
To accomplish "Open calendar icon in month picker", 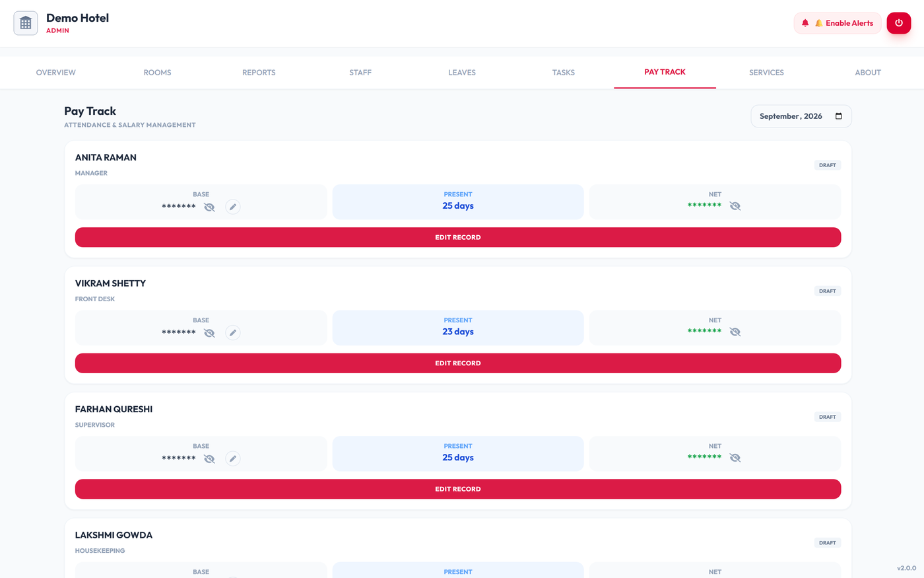I will (x=839, y=116).
